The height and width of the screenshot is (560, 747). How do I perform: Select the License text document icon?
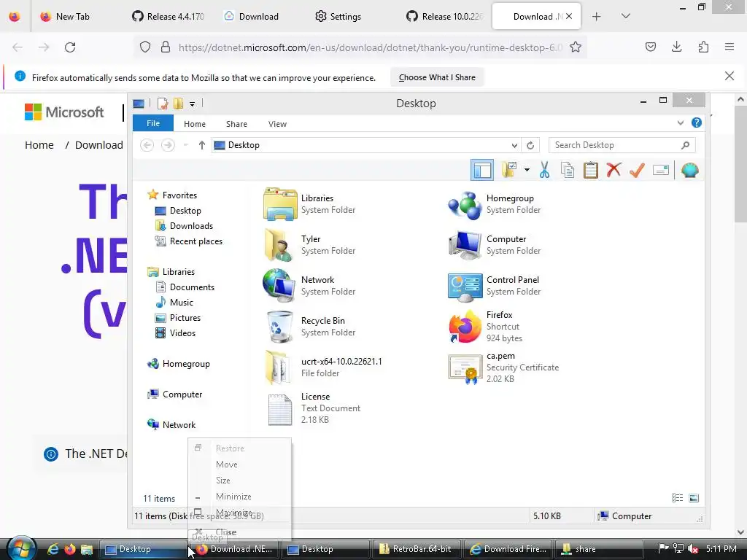(x=279, y=408)
